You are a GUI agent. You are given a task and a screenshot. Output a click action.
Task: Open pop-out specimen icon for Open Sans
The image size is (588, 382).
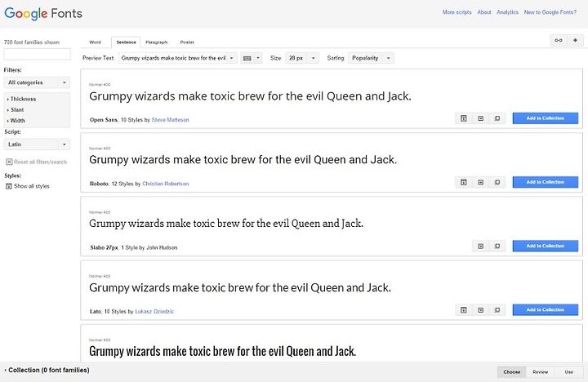(497, 118)
